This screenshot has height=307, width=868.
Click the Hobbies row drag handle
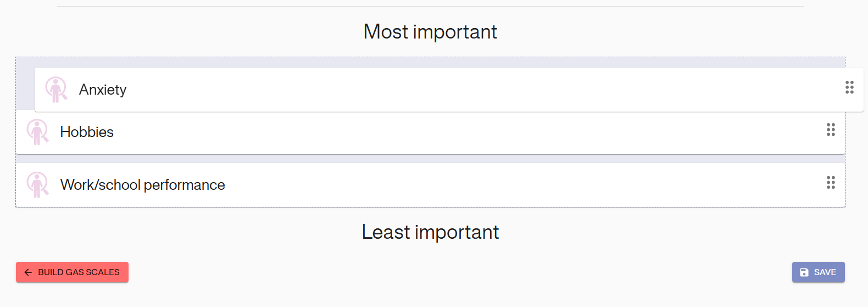pos(831,130)
